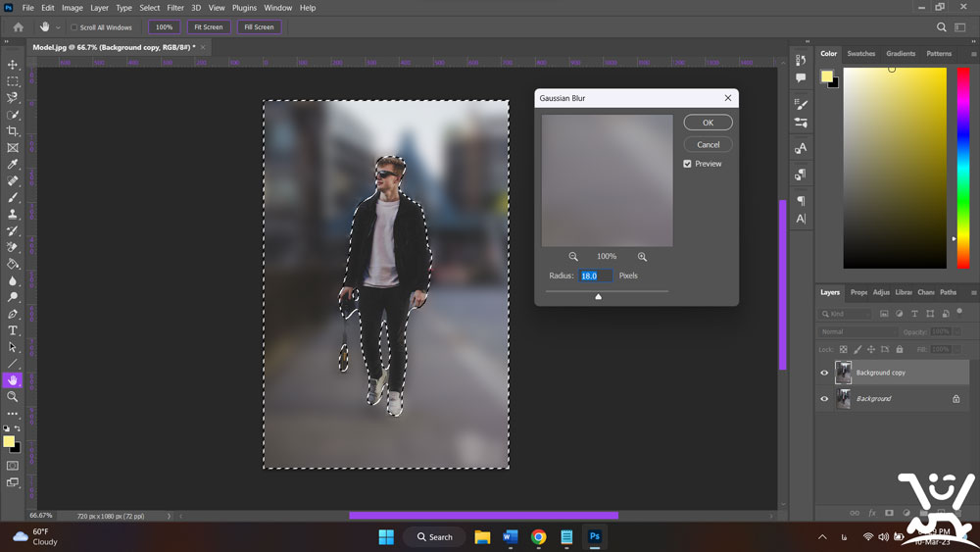Toggle lock transparent pixels
Screen dimensions: 980x552
click(x=843, y=349)
